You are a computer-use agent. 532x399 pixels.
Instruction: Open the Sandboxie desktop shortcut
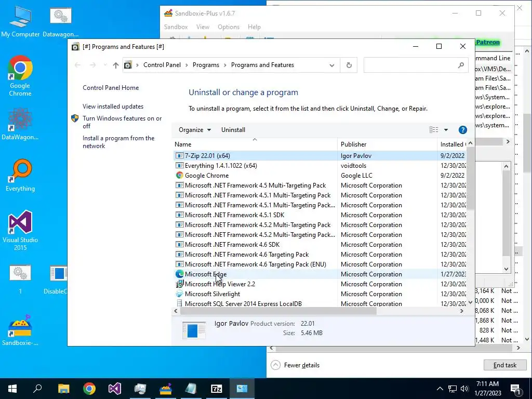pyautogui.click(x=20, y=330)
